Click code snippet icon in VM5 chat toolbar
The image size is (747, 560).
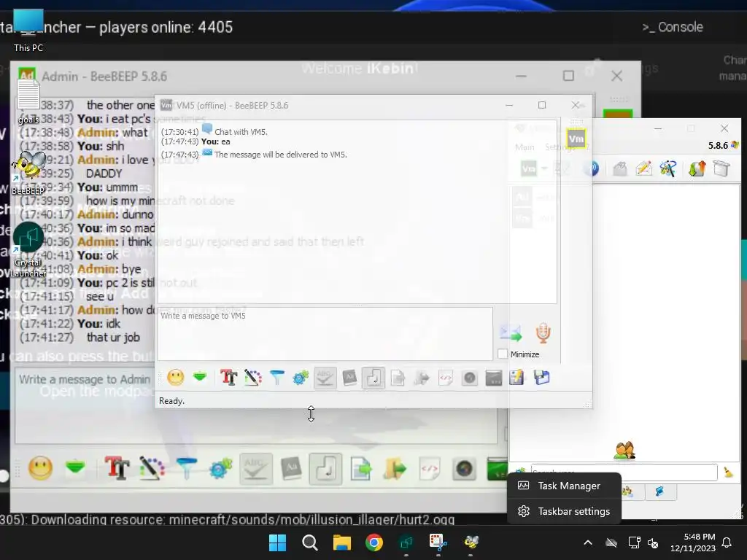click(x=446, y=378)
